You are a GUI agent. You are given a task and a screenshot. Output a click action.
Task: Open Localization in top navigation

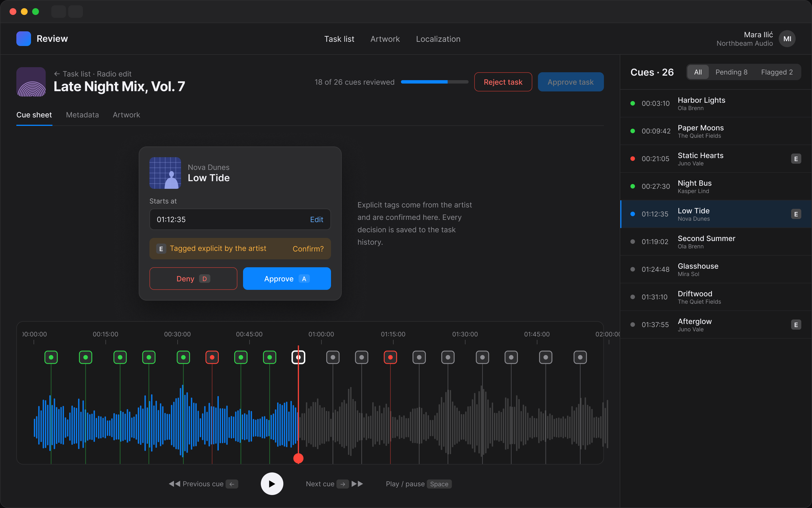[438, 39]
